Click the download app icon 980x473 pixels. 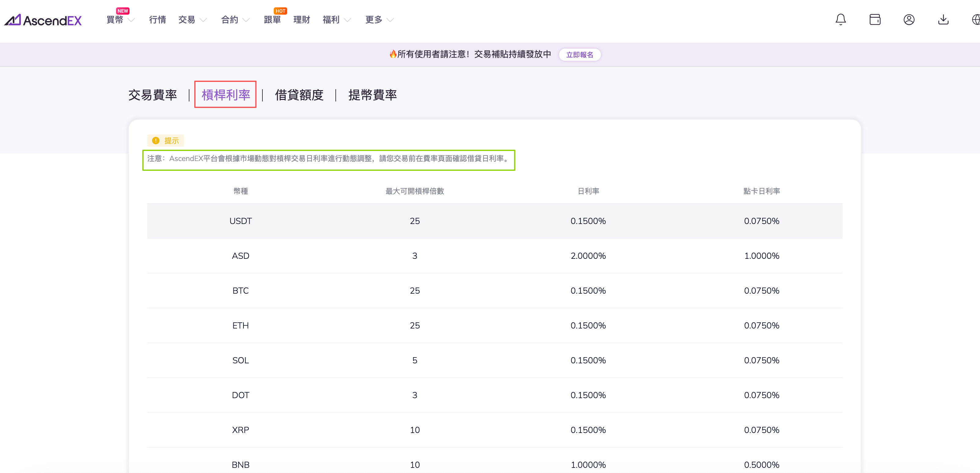click(x=943, y=20)
